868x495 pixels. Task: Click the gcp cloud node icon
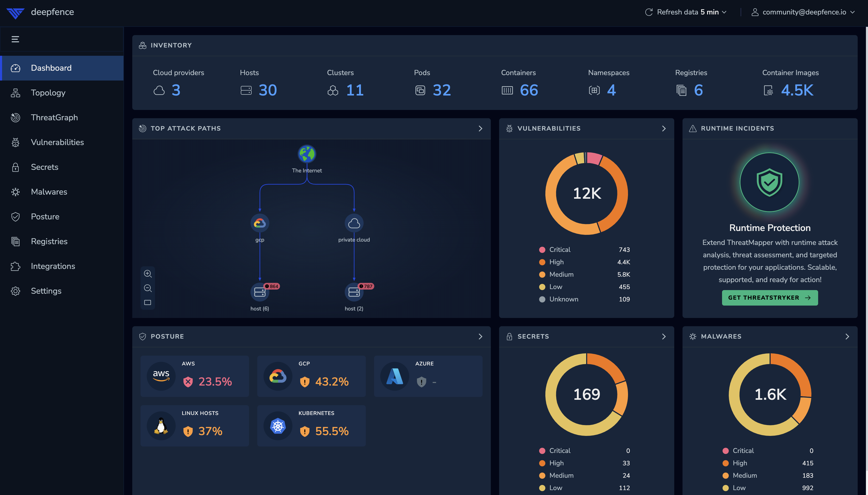click(260, 223)
